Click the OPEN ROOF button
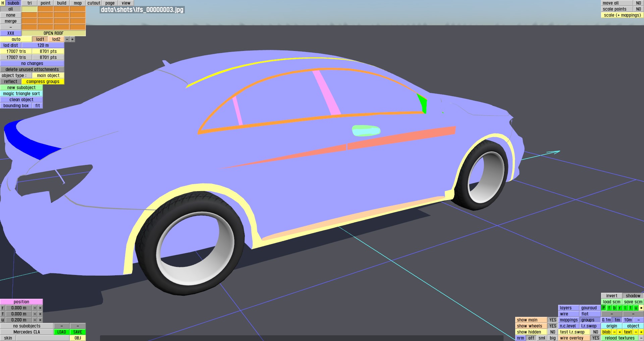 (x=54, y=33)
